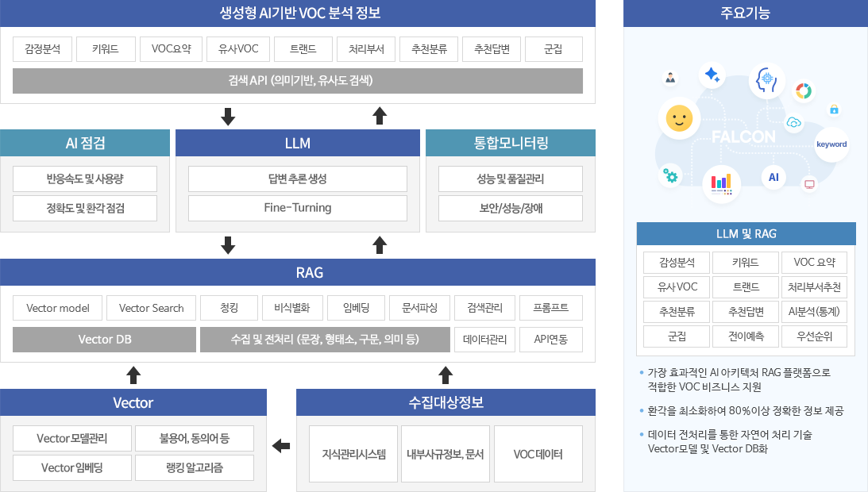868x492 pixels.
Task: Select the Vector모델관리 box
Action: (72, 438)
